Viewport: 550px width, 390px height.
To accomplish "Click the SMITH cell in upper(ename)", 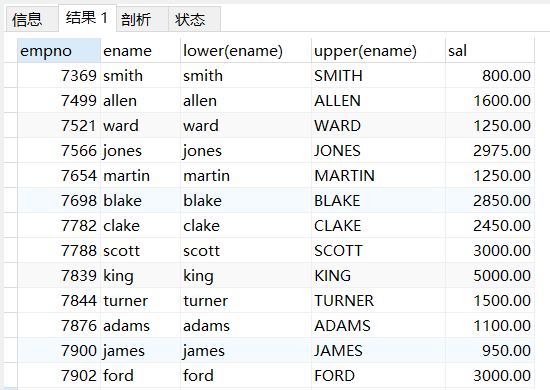I will click(x=378, y=76).
